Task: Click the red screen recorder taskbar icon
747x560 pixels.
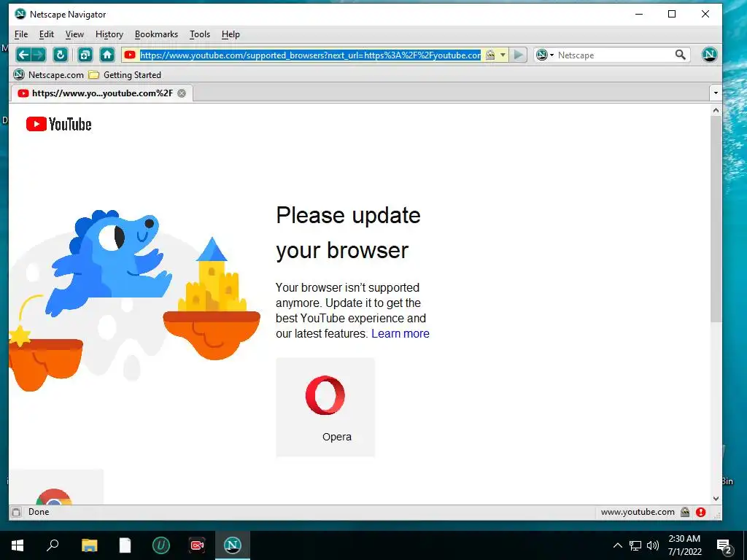Action: pyautogui.click(x=197, y=545)
